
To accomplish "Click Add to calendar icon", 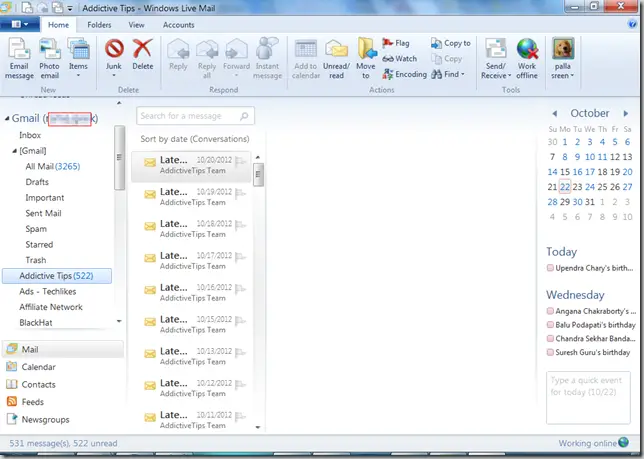I will (305, 56).
